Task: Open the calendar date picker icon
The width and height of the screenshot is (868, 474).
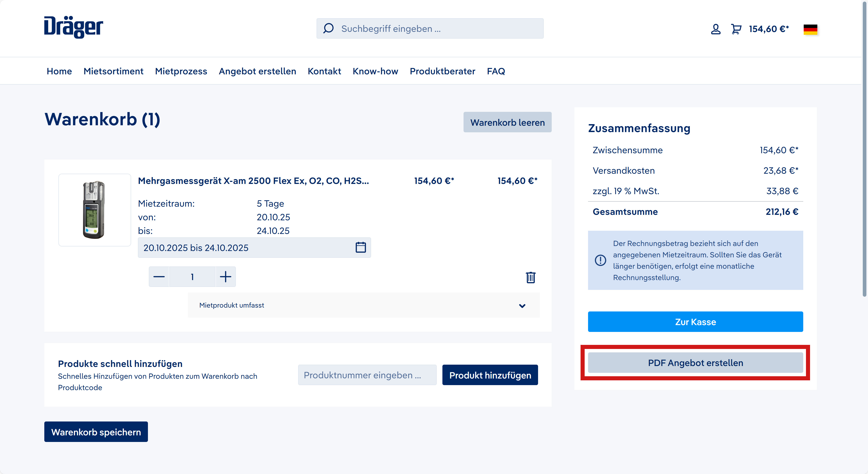Action: pyautogui.click(x=361, y=247)
